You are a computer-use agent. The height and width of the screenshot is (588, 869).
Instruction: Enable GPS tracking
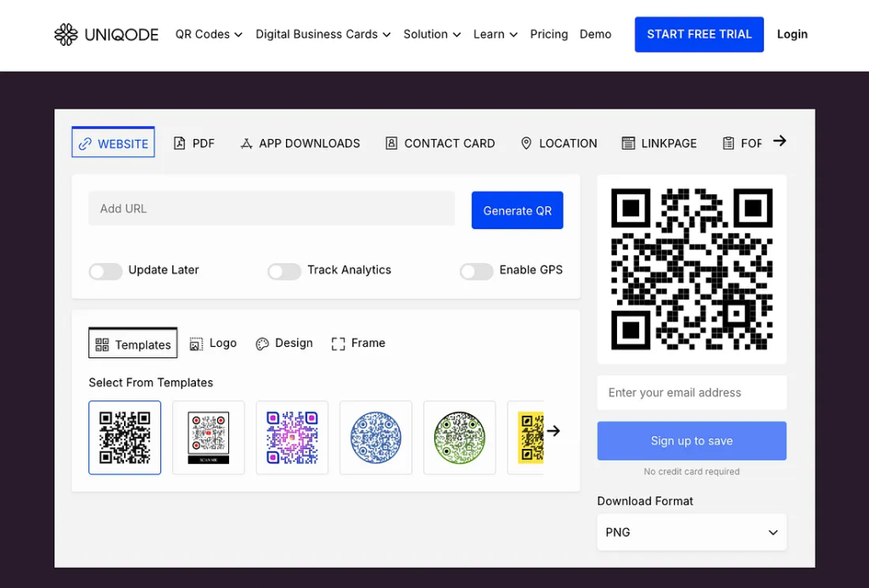[x=476, y=271]
